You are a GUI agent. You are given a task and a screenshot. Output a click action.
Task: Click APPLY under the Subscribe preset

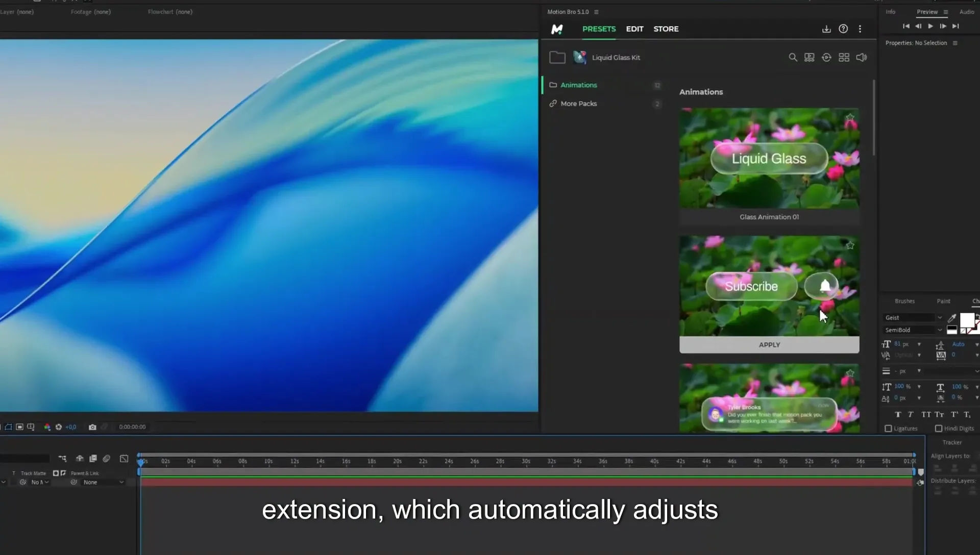(769, 345)
